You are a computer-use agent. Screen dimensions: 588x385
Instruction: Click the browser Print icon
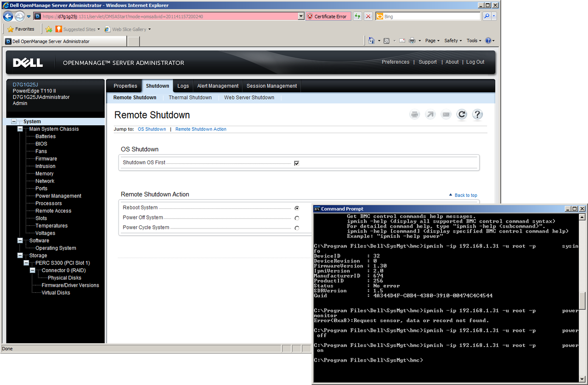(412, 40)
